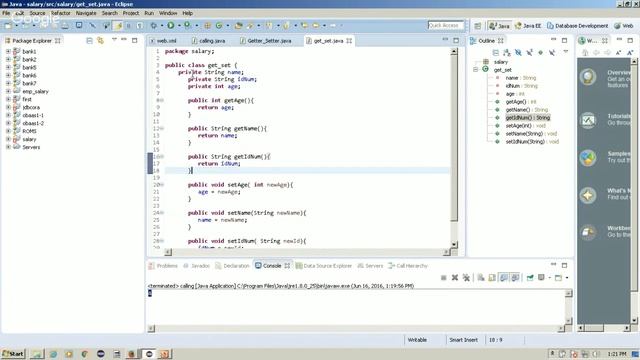Toggle Mark Occurrences in toolbar
Viewport: 640px width, 360px height.
pos(118,25)
